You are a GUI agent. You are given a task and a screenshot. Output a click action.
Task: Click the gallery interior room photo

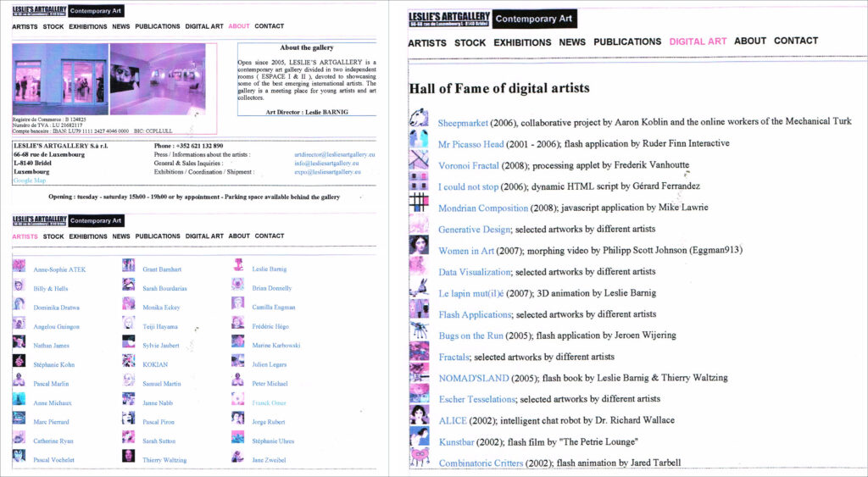(158, 80)
